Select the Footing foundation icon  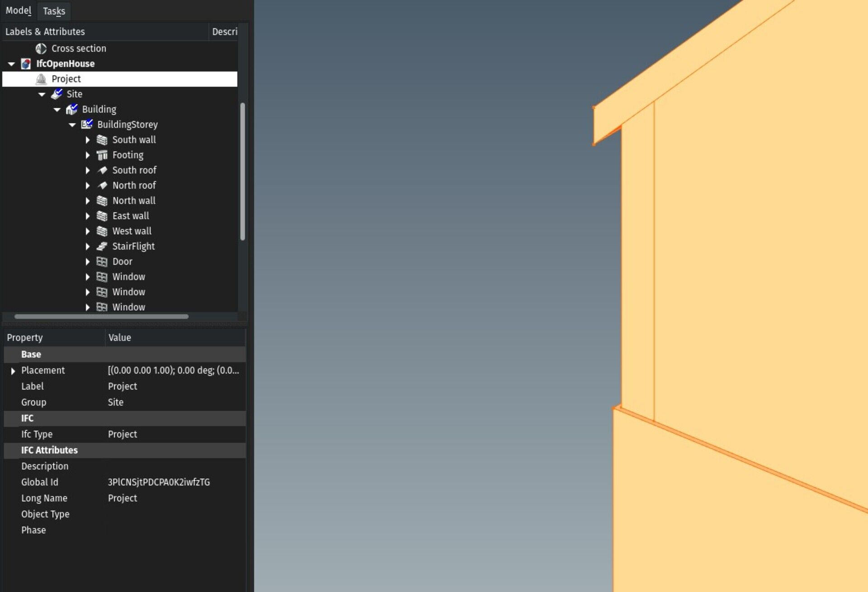pyautogui.click(x=102, y=154)
